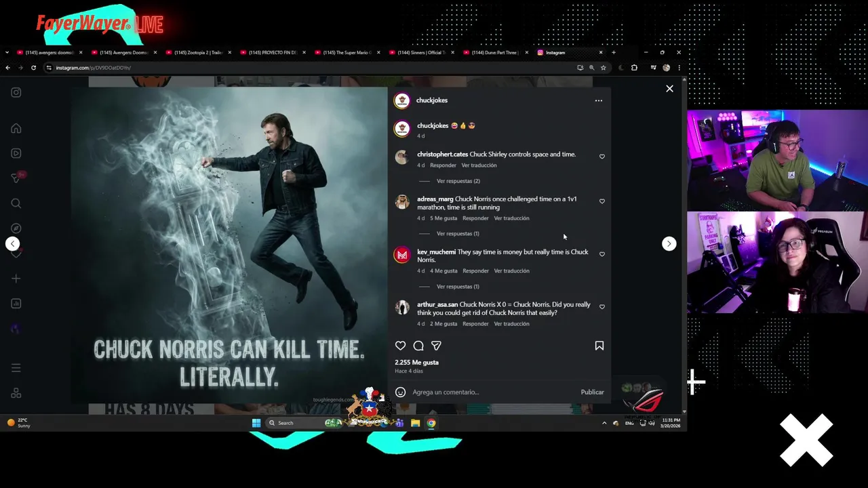Reply to adreas_marg comment
The width and height of the screenshot is (868, 488).
pos(475,218)
